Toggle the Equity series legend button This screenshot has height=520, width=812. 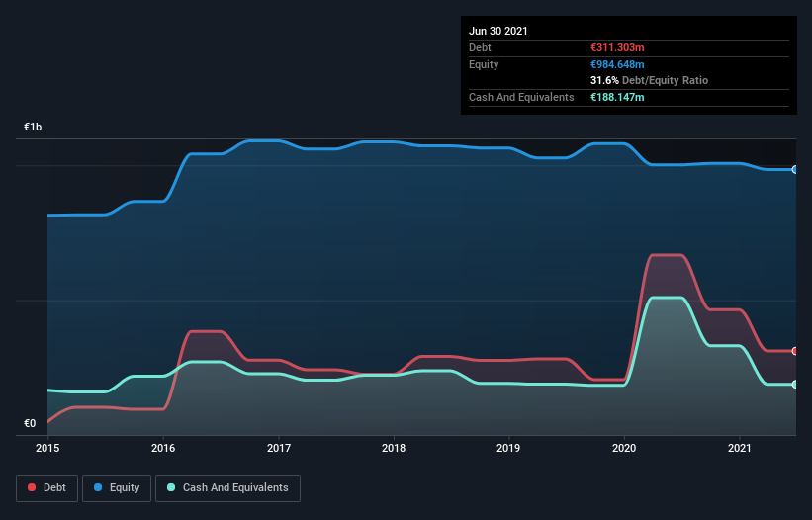pyautogui.click(x=117, y=488)
